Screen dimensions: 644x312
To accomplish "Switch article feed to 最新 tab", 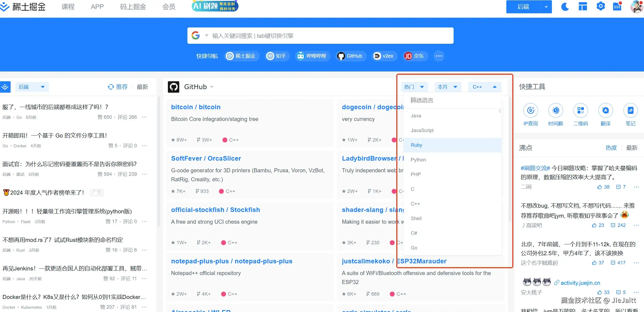I will pyautogui.click(x=142, y=87).
